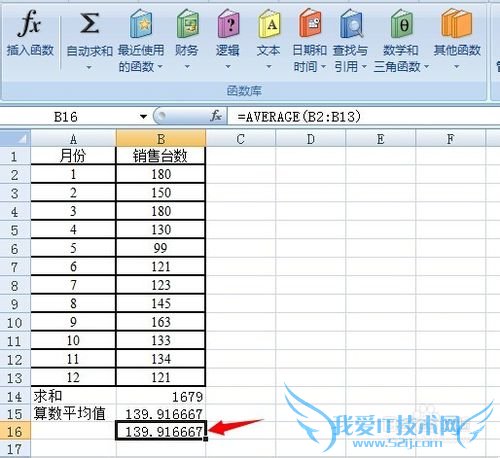Click the fx button beside formula bar
500x458 pixels.
pos(216,116)
